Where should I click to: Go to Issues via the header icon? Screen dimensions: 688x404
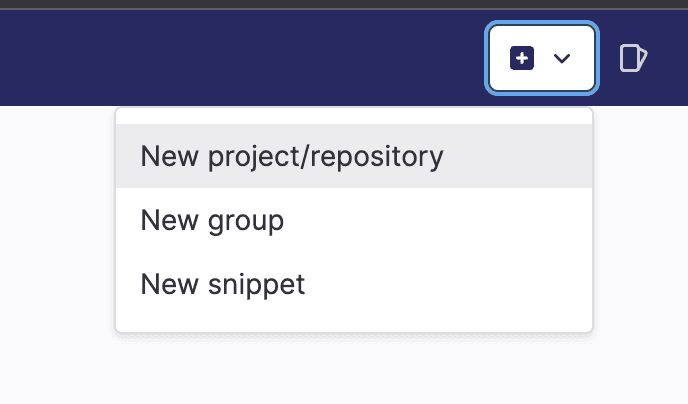(633, 59)
